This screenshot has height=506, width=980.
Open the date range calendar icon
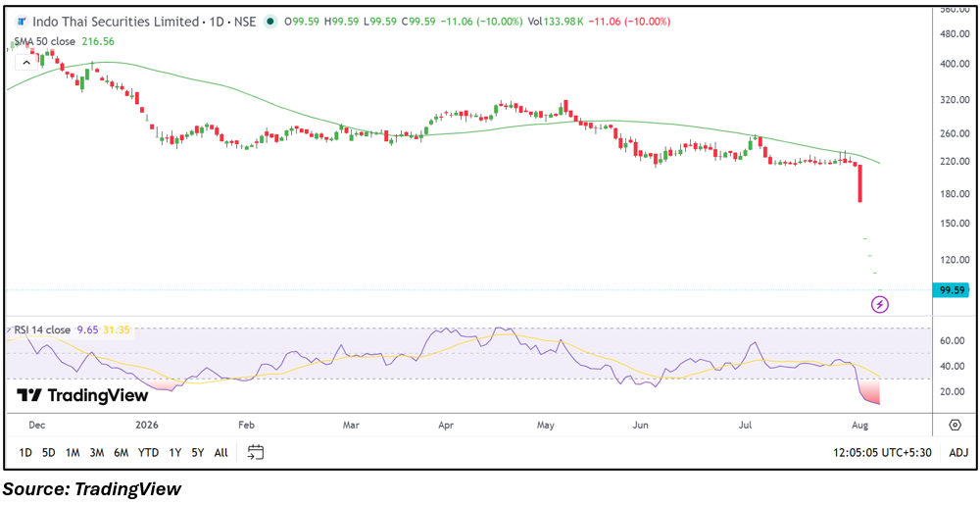pos(256,452)
